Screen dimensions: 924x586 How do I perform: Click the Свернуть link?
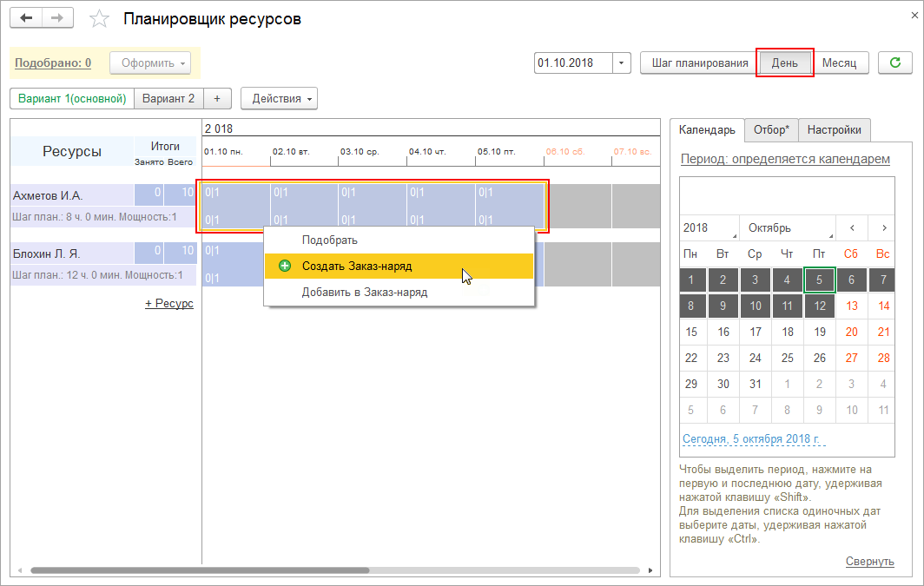coord(870,562)
